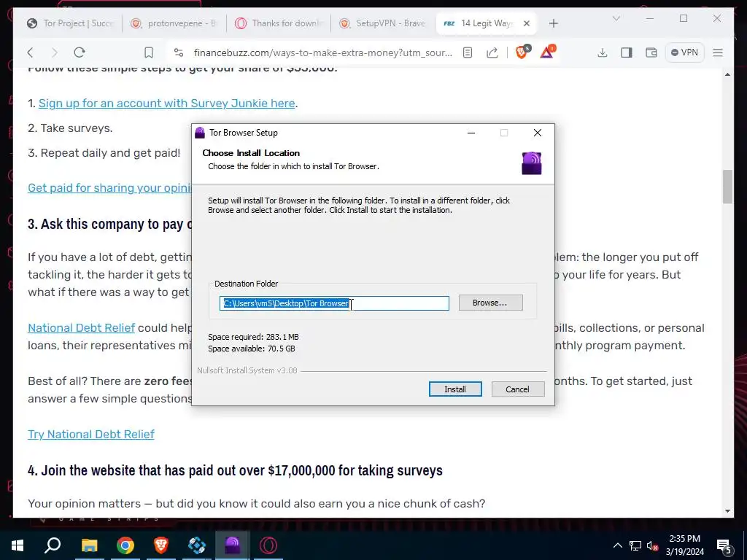Switch to the Tor Project tab
Viewport: 747px width, 560px height.
click(x=70, y=23)
